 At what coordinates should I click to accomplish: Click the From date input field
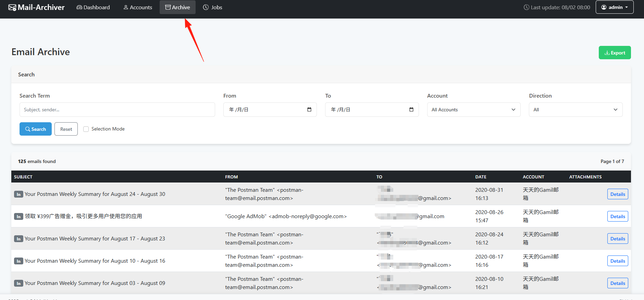point(270,110)
